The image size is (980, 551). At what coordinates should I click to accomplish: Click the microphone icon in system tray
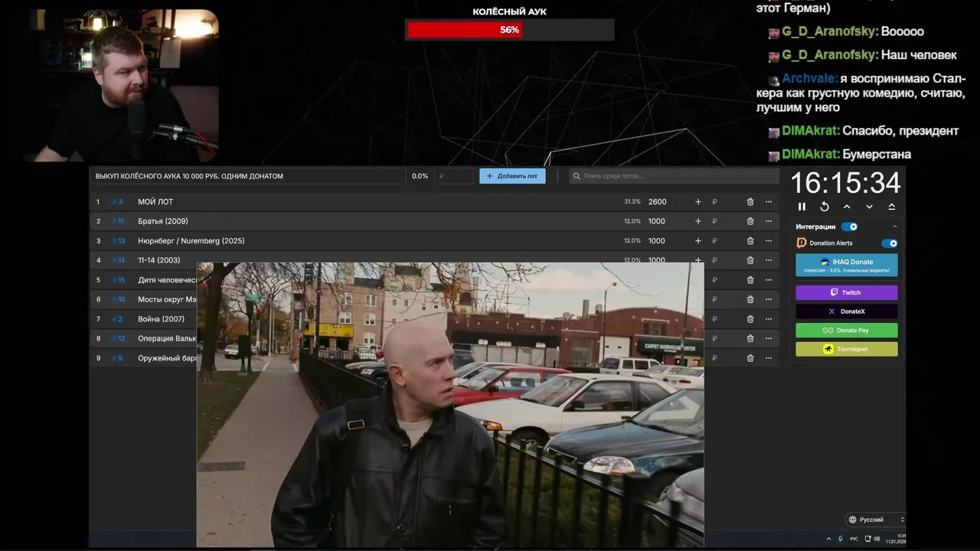pos(841,539)
